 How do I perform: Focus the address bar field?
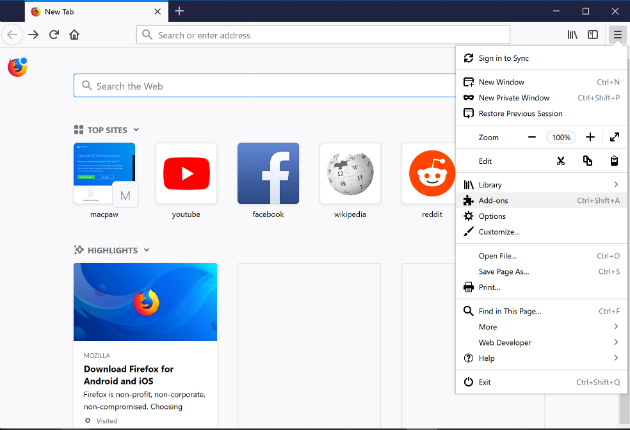click(x=323, y=35)
